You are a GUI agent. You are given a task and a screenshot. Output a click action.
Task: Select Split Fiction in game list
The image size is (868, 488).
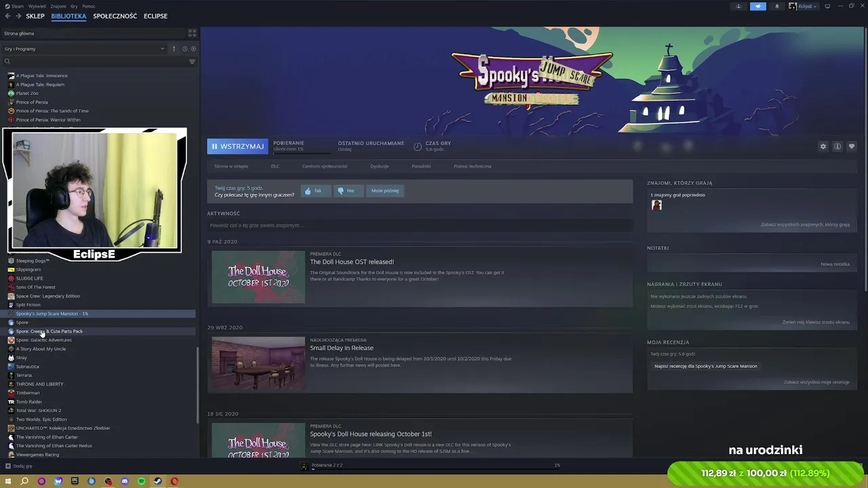click(x=28, y=305)
